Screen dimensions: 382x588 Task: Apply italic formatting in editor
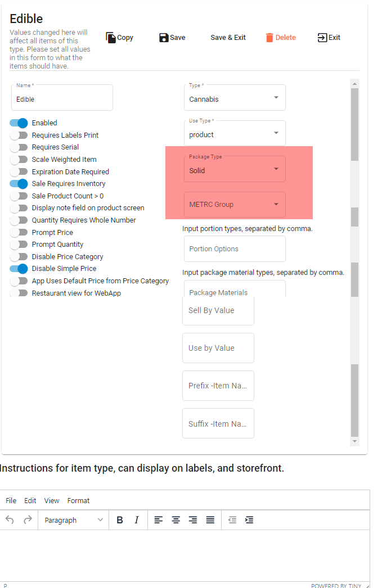tap(137, 520)
